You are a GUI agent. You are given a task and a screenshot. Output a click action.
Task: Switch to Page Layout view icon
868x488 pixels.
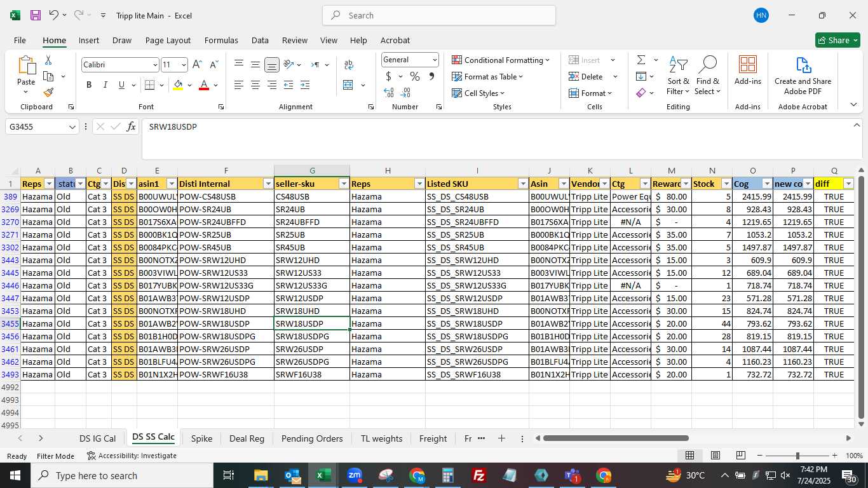[715, 456]
